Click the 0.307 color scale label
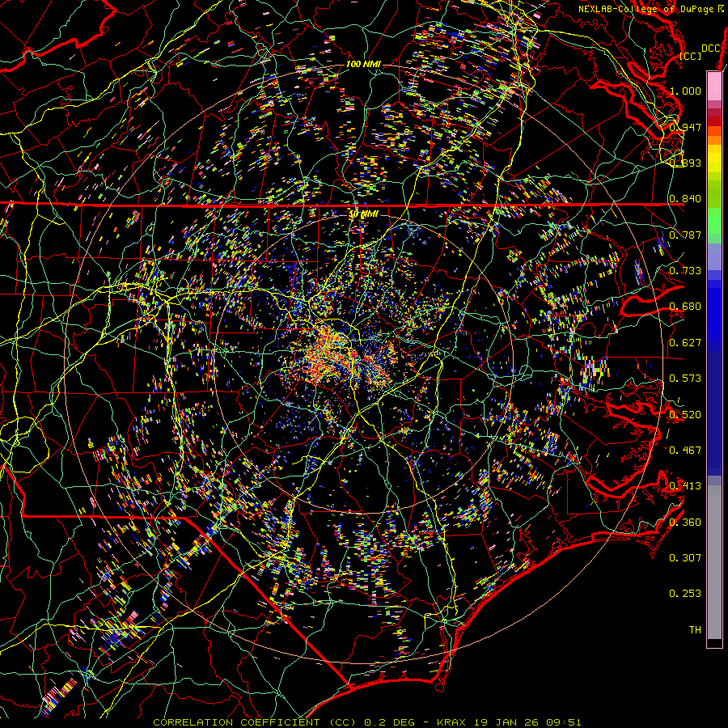 pos(685,558)
